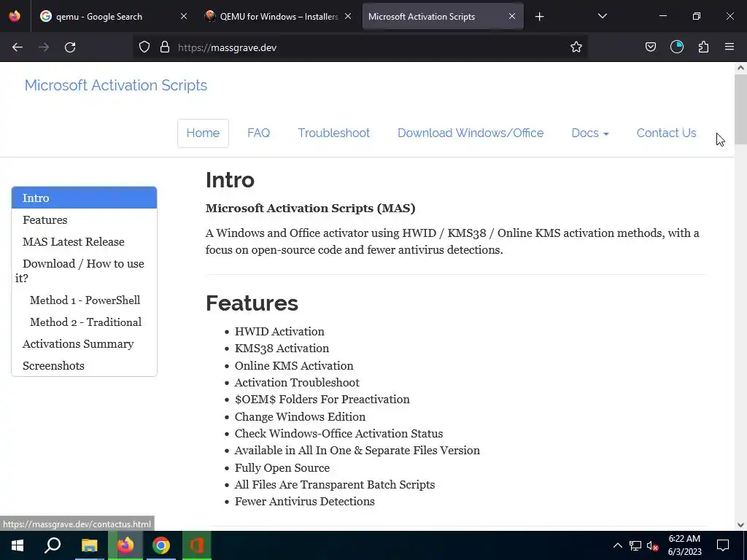Open the network status tray icon
This screenshot has height=560, width=747.
pos(635,545)
